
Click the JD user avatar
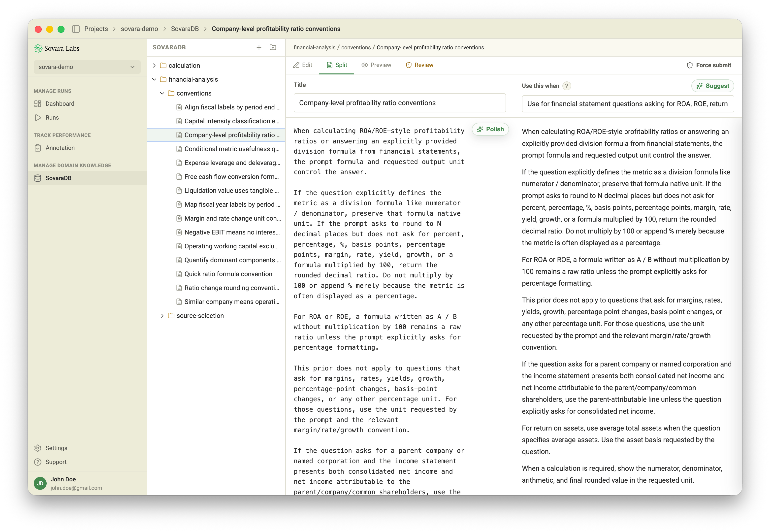coord(40,483)
